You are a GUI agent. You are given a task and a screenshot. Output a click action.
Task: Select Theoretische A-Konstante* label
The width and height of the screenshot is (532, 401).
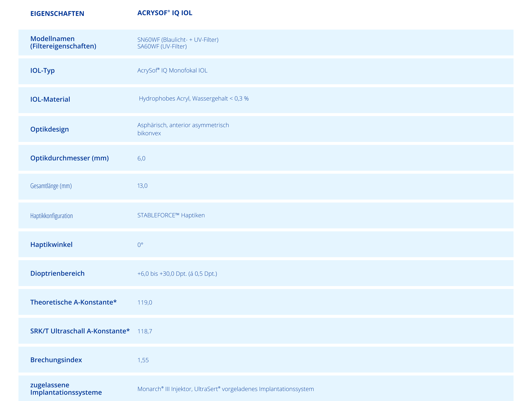tap(73, 302)
